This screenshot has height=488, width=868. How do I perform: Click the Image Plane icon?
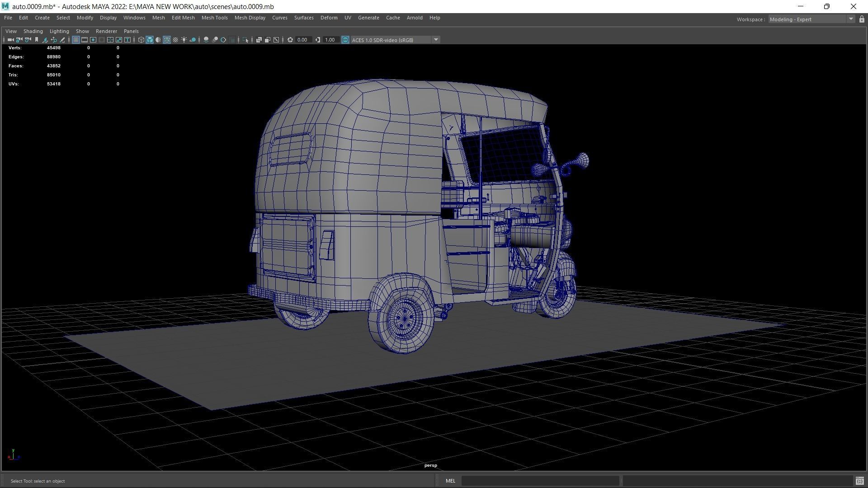45,40
